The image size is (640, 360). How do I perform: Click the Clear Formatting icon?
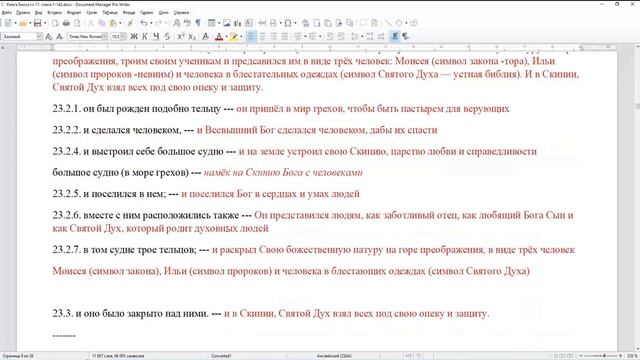tap(205, 36)
